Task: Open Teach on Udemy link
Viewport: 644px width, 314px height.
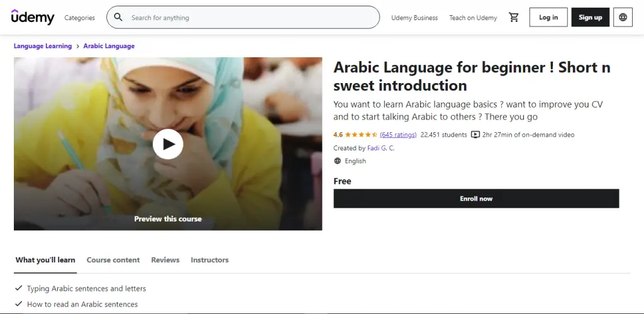Action: [x=473, y=18]
